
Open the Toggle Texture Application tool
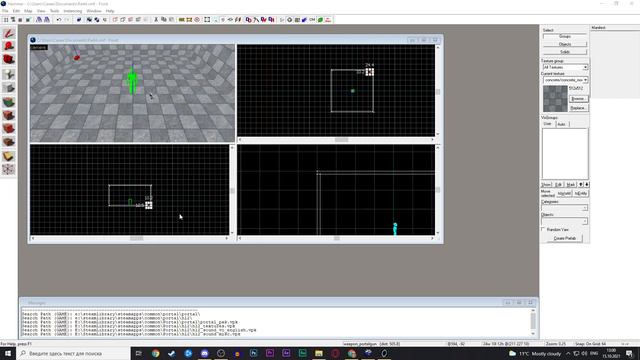click(x=9, y=102)
